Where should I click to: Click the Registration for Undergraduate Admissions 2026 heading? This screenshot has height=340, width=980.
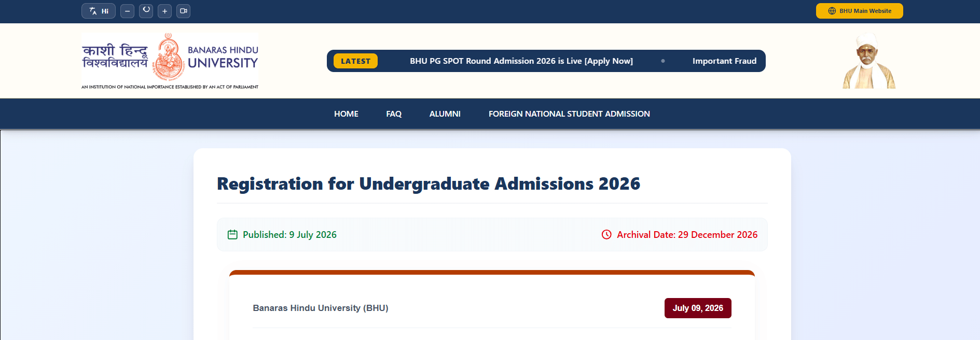click(429, 184)
